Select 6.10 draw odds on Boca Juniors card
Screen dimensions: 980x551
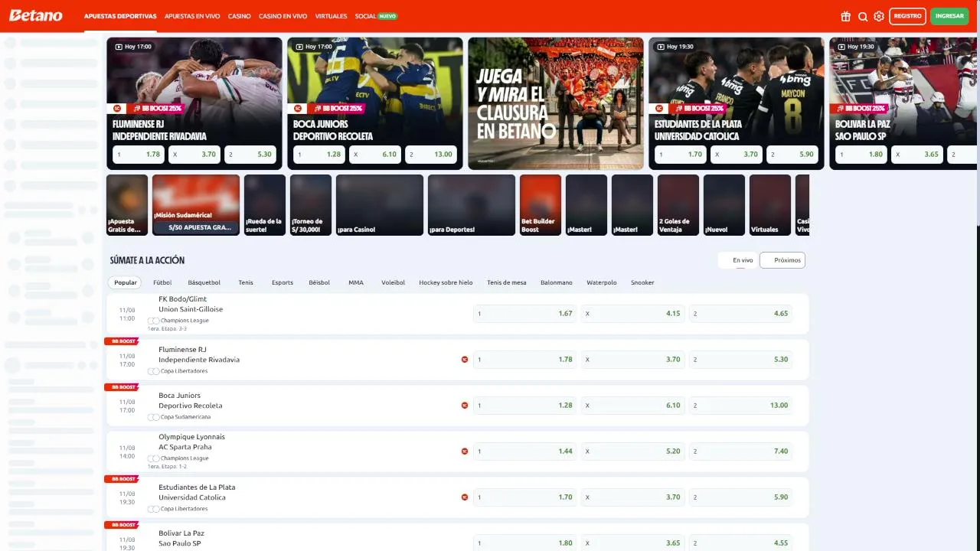[375, 154]
